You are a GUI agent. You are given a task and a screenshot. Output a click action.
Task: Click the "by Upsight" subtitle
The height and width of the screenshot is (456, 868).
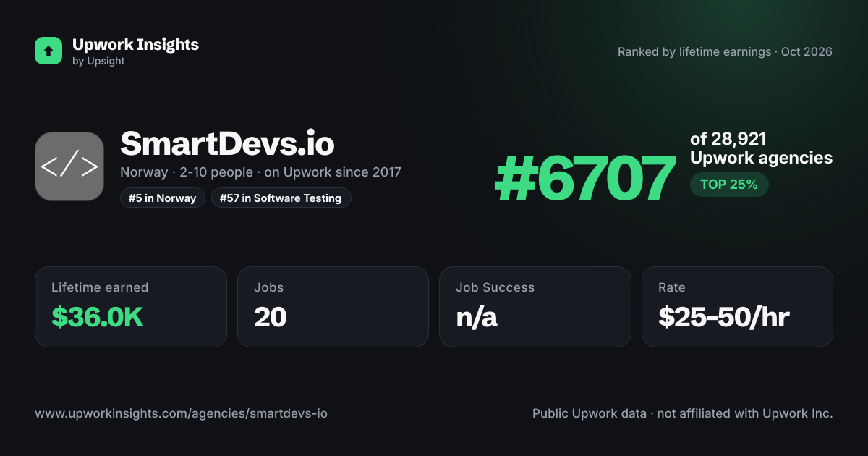[x=98, y=62]
